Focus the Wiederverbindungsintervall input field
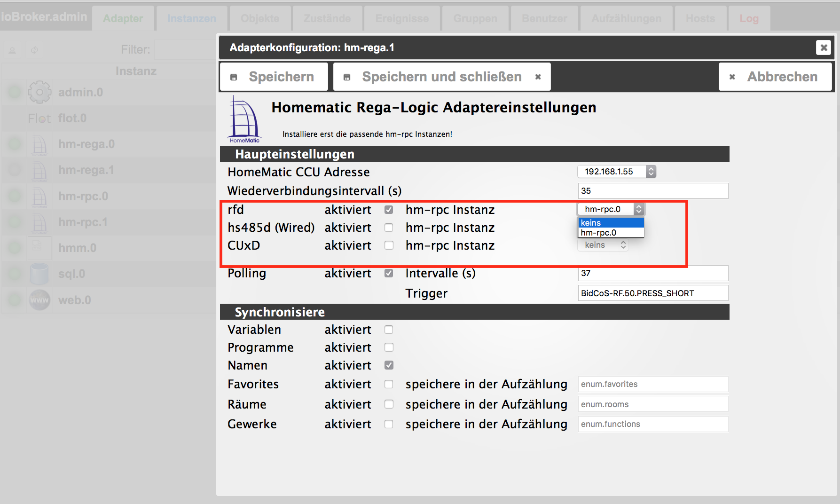This screenshot has height=504, width=840. point(653,191)
